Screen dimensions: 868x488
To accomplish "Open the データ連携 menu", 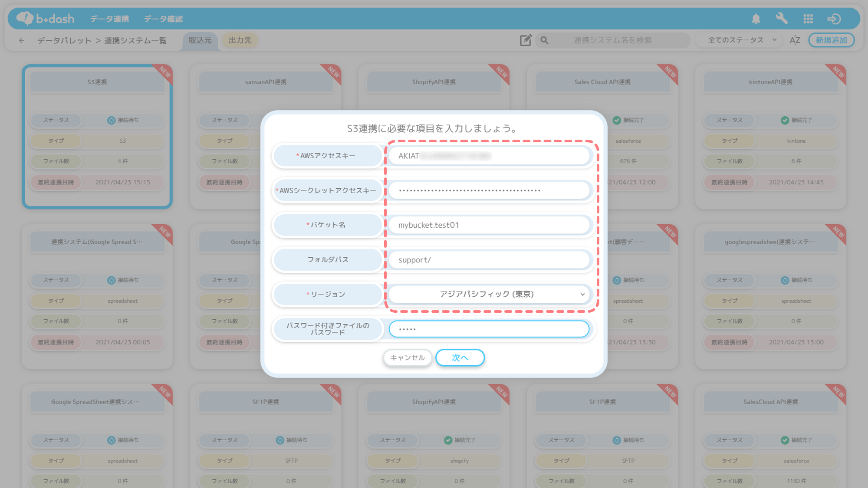I will tap(109, 19).
